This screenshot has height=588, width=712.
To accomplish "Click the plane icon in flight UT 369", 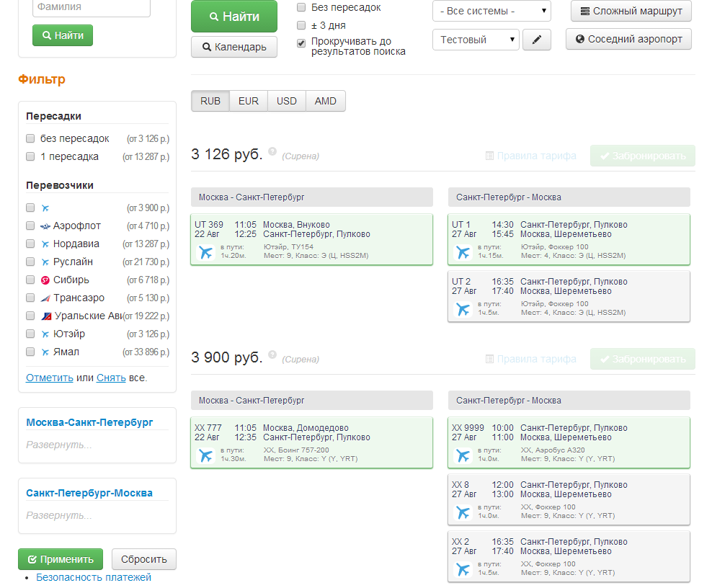I will point(205,251).
